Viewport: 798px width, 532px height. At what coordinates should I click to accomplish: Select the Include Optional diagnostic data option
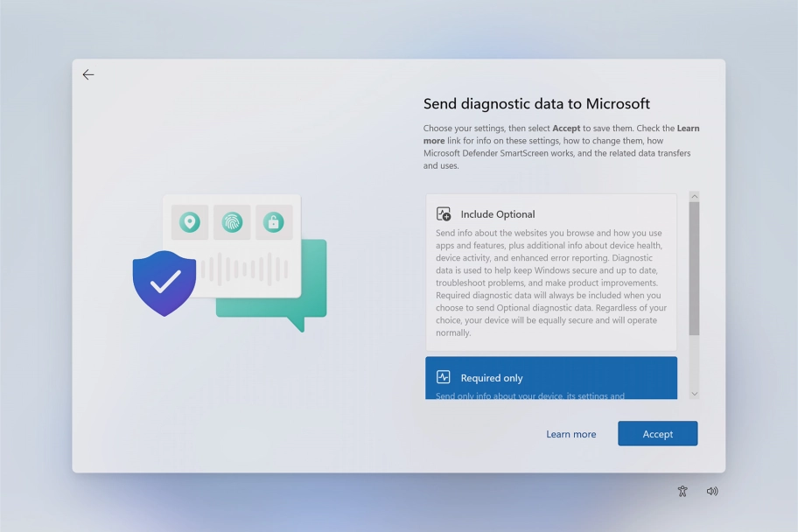(551, 272)
